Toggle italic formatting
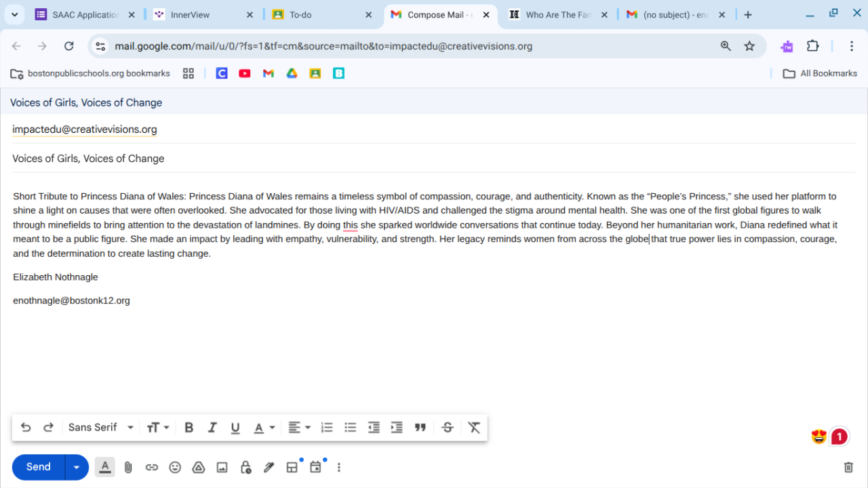The image size is (868, 488). 212,427
